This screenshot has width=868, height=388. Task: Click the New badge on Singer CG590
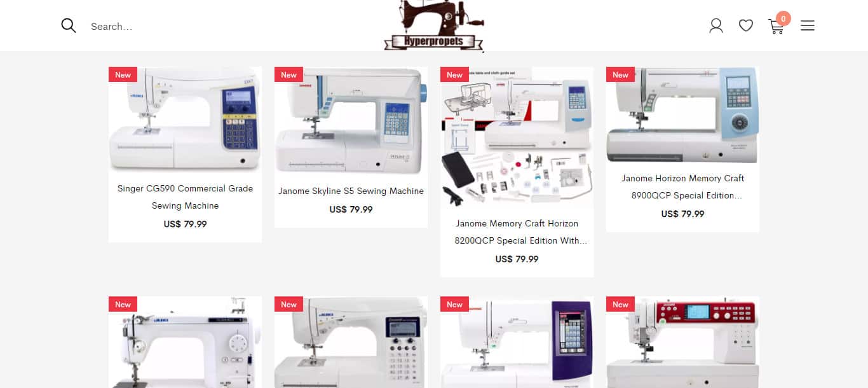pos(123,74)
